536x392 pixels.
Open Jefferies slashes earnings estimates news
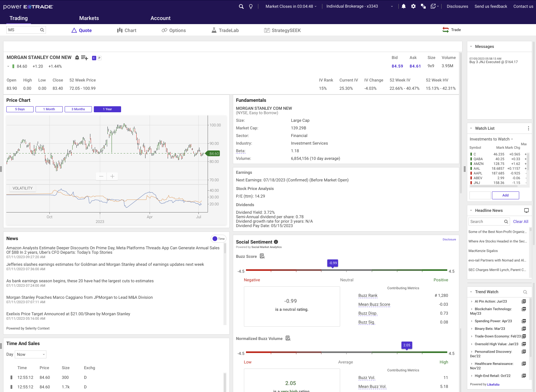pyautogui.click(x=105, y=265)
